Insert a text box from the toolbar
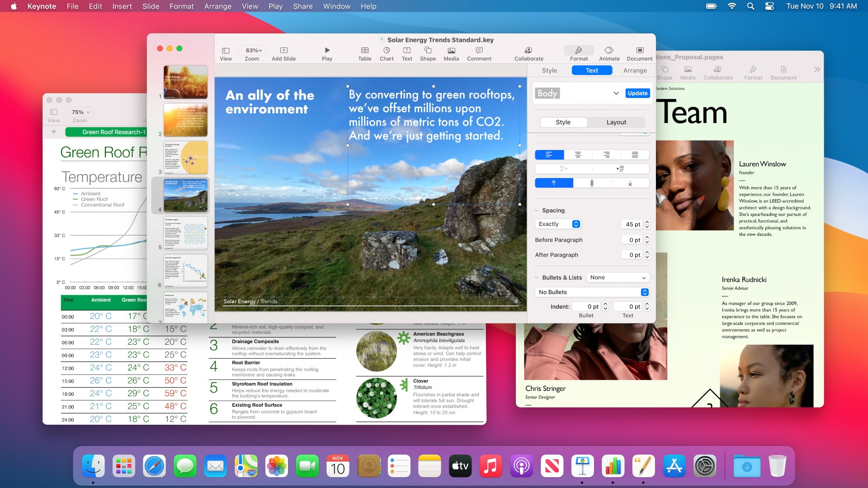Image resolution: width=868 pixels, height=488 pixels. click(406, 53)
